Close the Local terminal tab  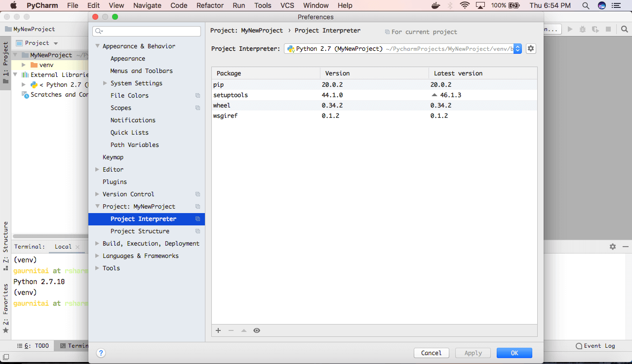pos(77,247)
